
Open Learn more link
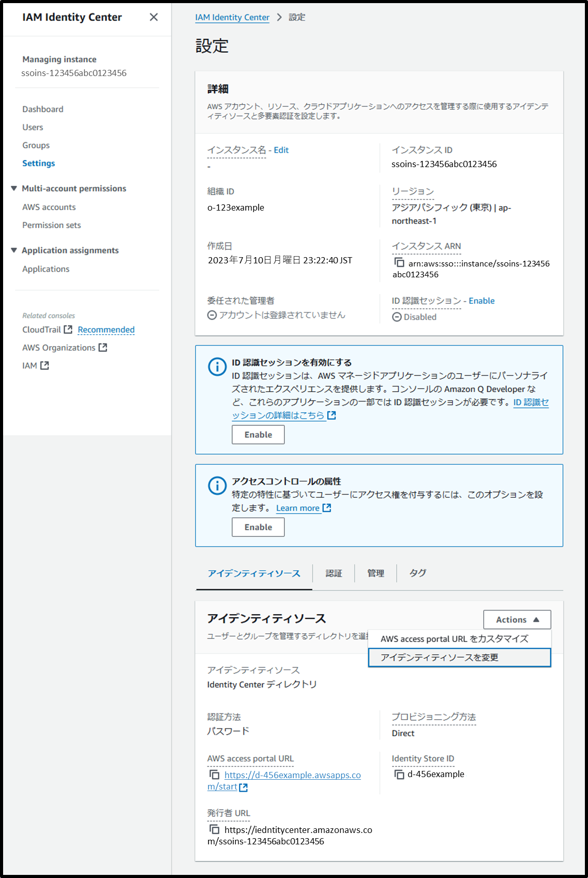point(298,508)
